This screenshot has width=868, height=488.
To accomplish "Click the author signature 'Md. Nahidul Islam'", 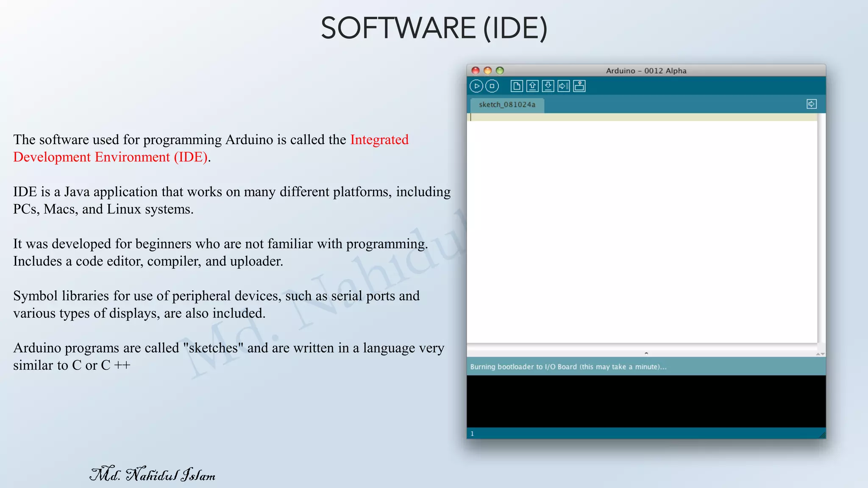I will click(153, 474).
